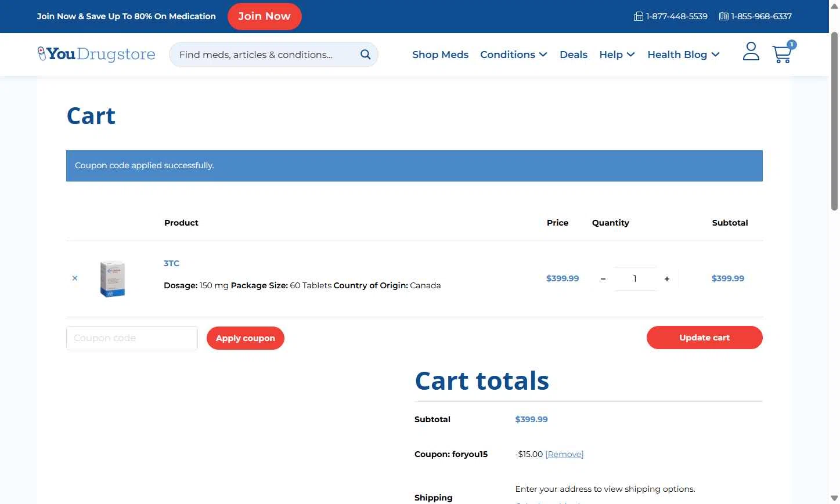Open the user account icon

coord(751,51)
